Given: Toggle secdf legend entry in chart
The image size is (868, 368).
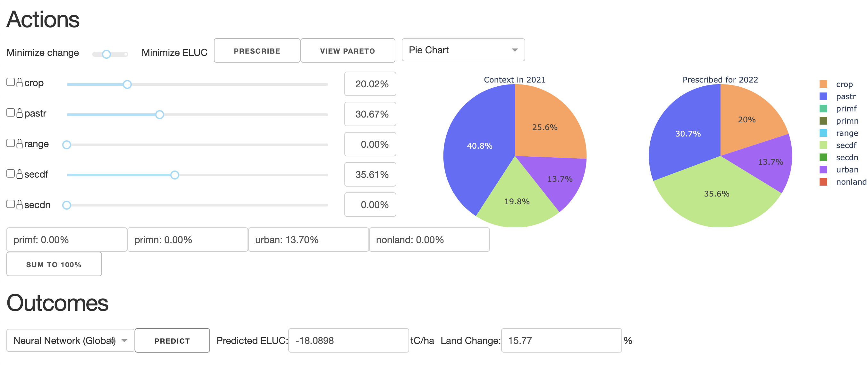Looking at the screenshot, I should pyautogui.click(x=846, y=145).
